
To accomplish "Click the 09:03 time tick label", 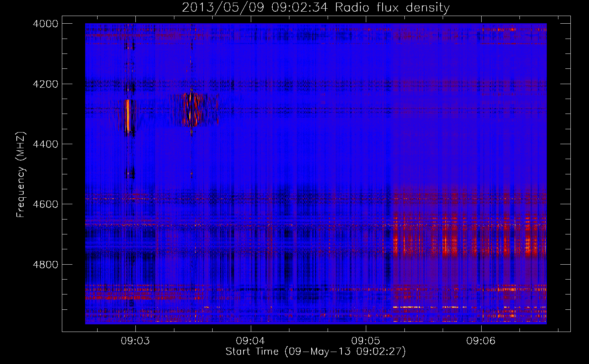I will click(x=135, y=341).
